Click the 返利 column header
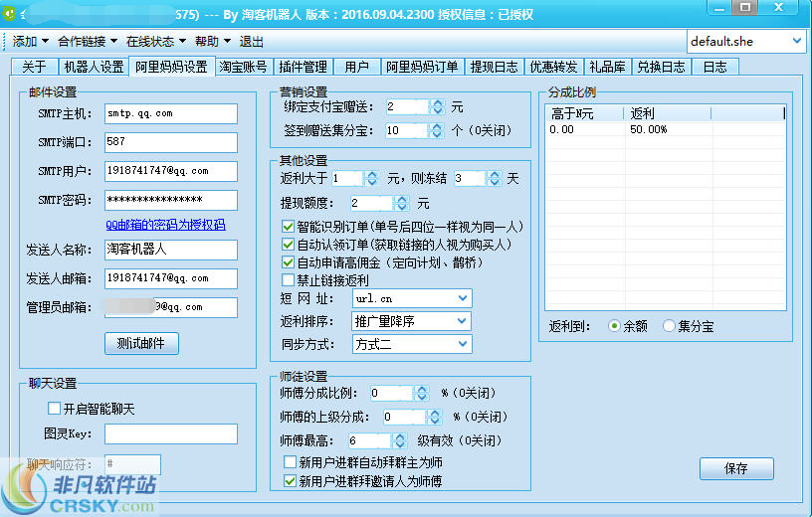The image size is (812, 517). coord(668,113)
